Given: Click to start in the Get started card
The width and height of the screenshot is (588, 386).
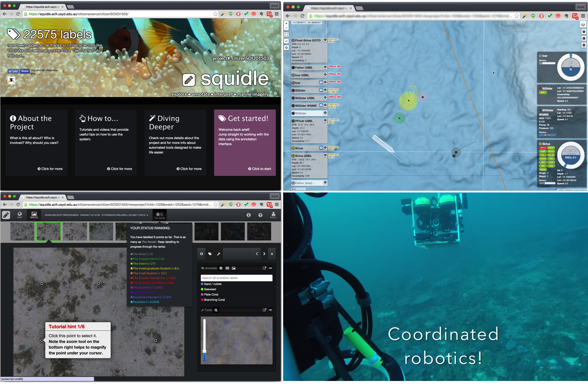Looking at the screenshot, I should point(259,169).
